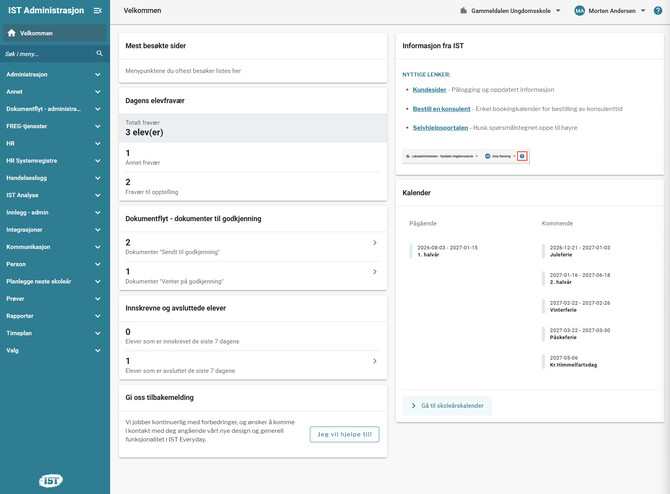This screenshot has width=670, height=494.
Task: Expand the HR menu section
Action: [x=54, y=143]
